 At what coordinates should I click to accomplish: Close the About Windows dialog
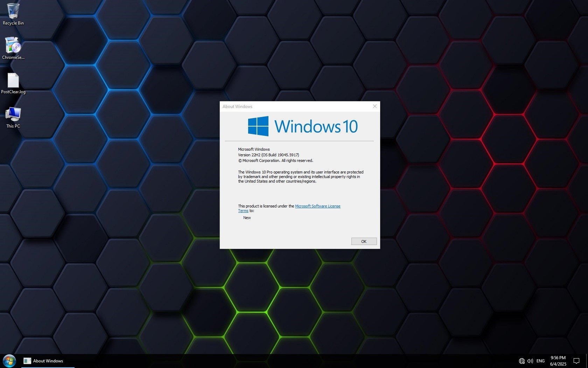(x=375, y=106)
